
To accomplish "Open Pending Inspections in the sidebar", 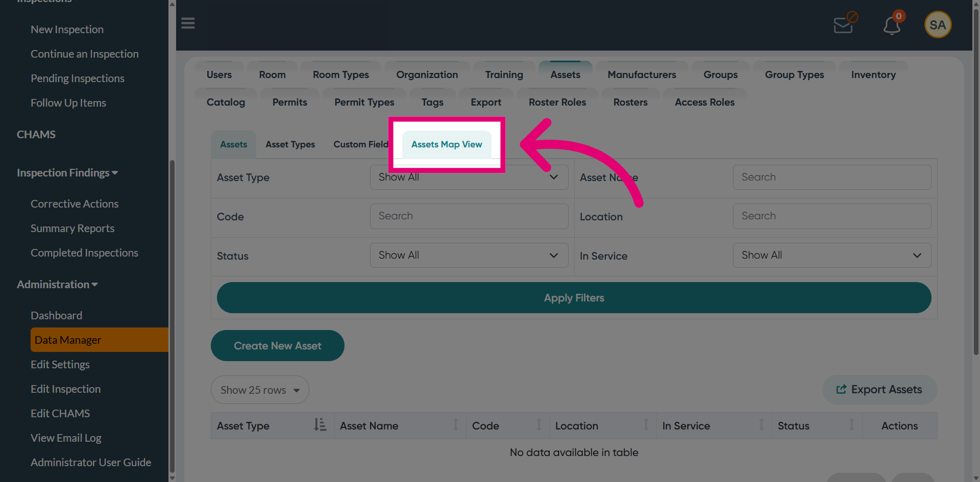I will pos(77,79).
